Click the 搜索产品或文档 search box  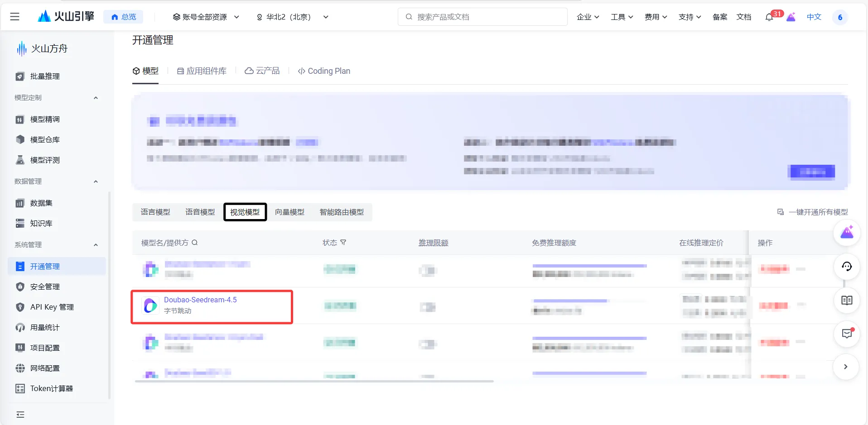(x=482, y=17)
